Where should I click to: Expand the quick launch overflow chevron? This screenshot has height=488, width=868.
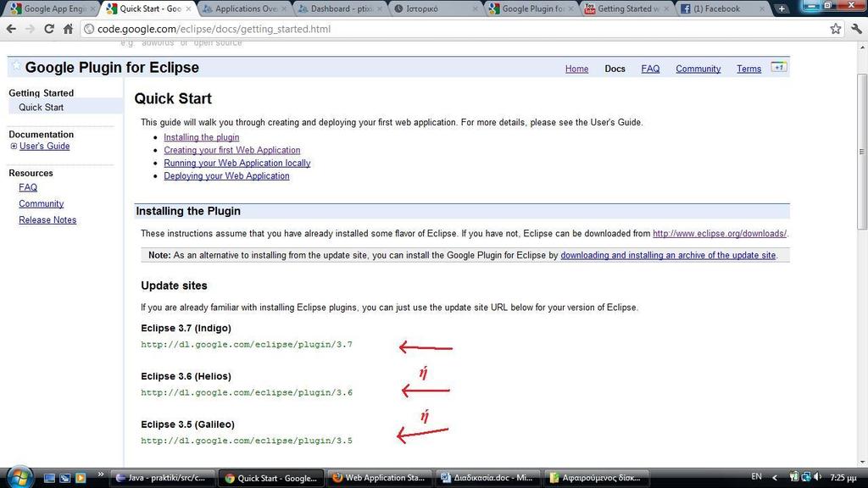pyautogui.click(x=100, y=474)
